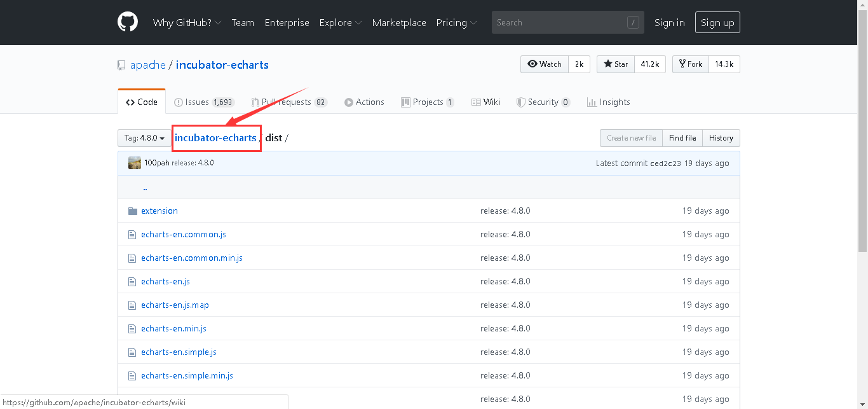Open the extension folder icon
868x409 pixels.
(133, 211)
